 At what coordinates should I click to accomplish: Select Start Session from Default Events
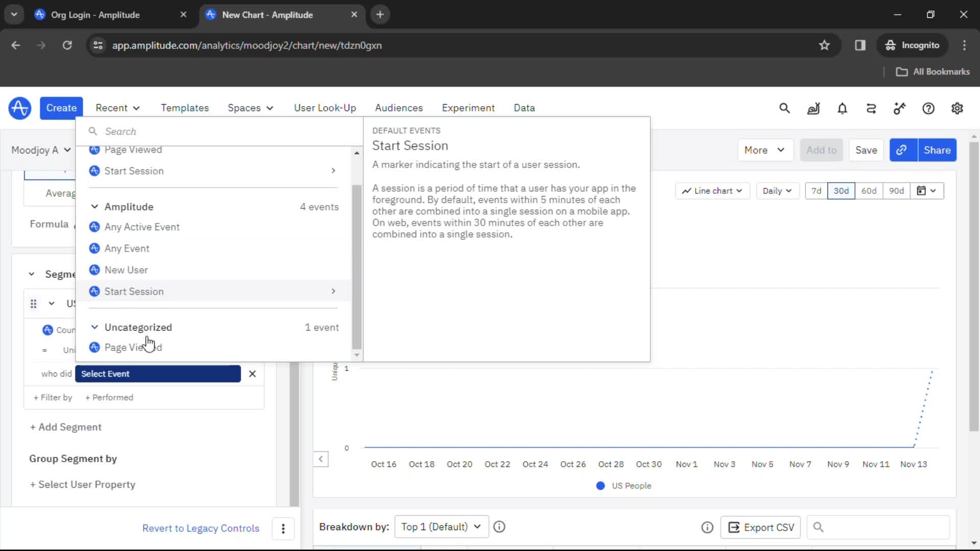(x=134, y=170)
